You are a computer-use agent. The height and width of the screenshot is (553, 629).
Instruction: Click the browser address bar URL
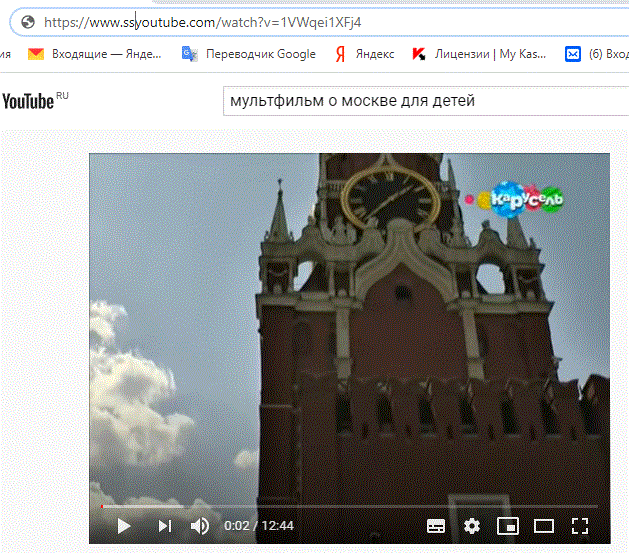point(203,22)
